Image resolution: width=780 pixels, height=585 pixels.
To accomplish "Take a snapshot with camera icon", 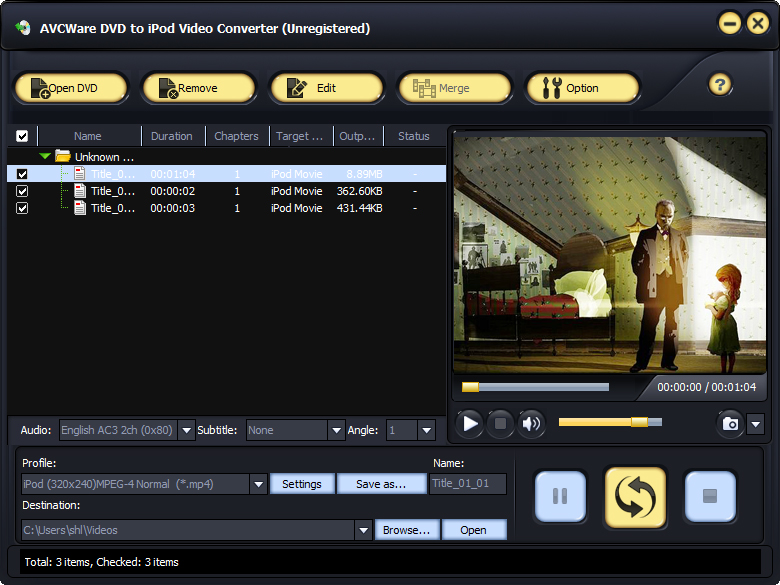I will (x=730, y=424).
